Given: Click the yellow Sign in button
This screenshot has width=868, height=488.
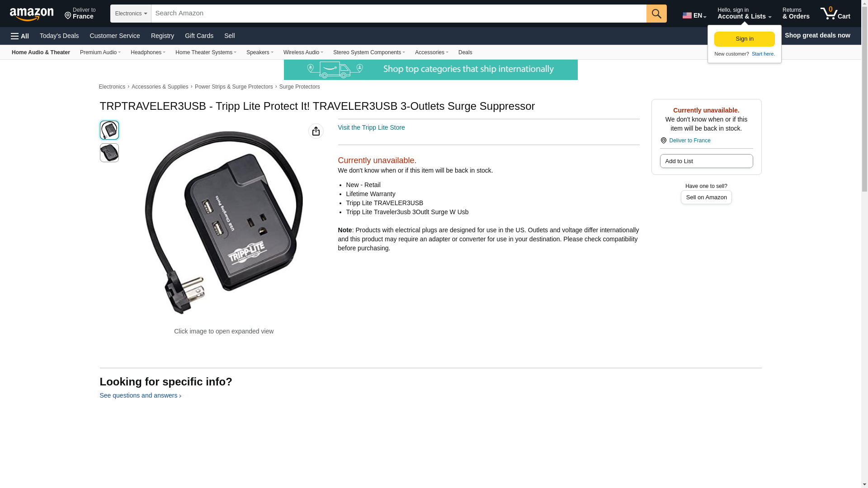Looking at the screenshot, I should (744, 39).
